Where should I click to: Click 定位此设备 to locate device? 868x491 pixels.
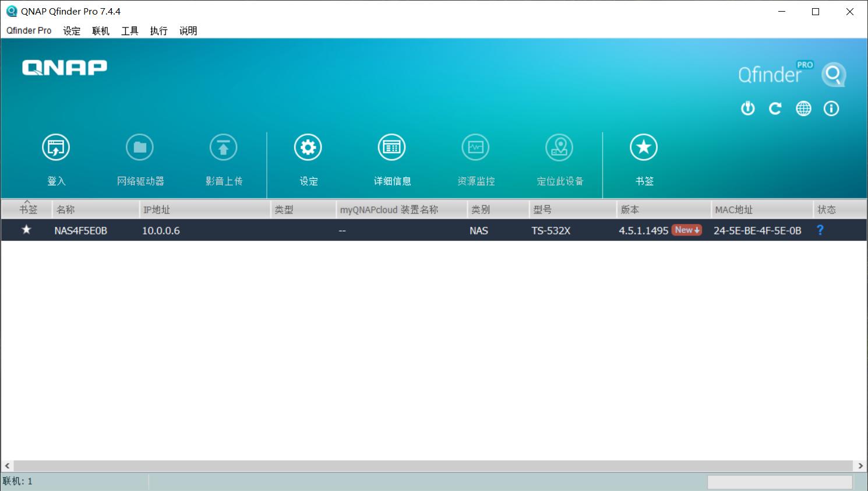(x=559, y=147)
